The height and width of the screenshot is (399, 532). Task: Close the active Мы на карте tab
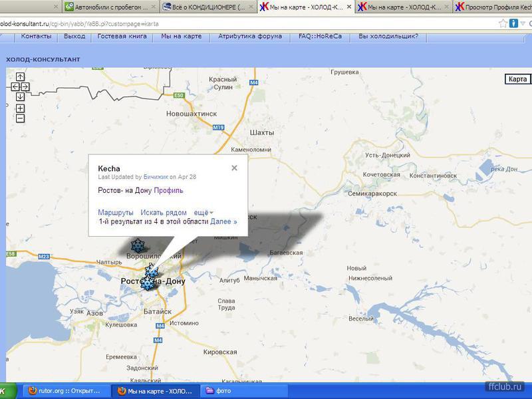pos(348,7)
